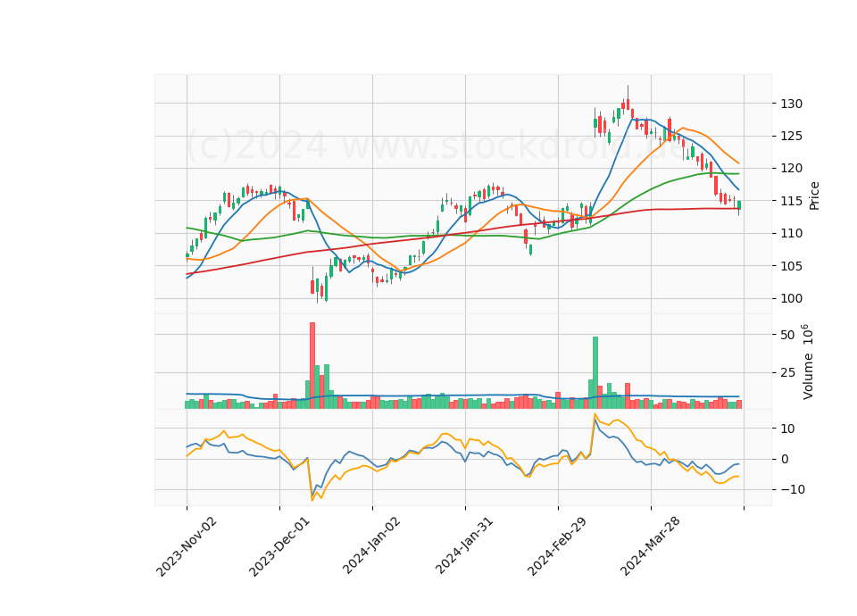Viewport: 857px width, 616px height.
Task: Click the 125 price axis value
Action: [792, 136]
